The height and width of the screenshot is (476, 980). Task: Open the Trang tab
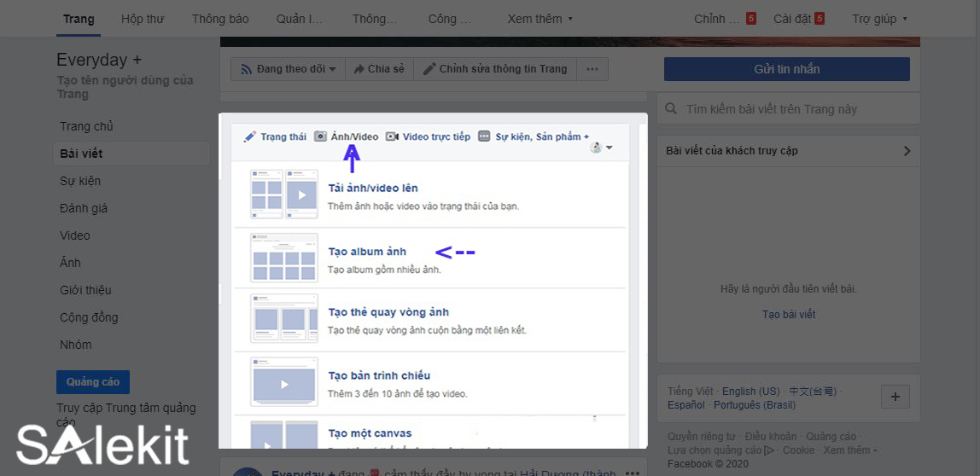tap(79, 19)
